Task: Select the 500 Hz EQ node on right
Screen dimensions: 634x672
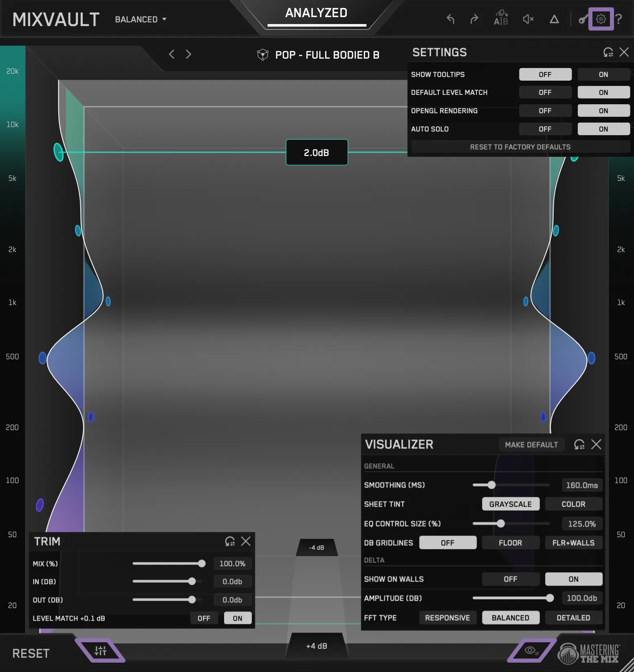Action: pyautogui.click(x=591, y=358)
